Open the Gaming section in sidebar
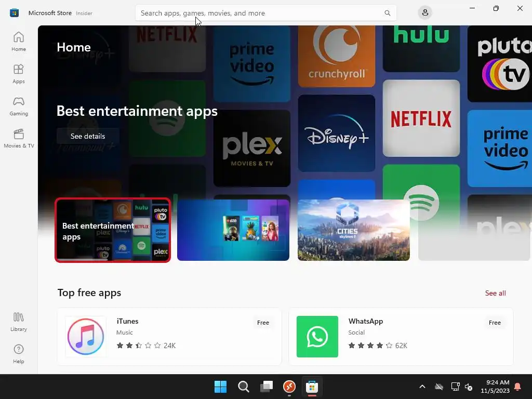Image resolution: width=532 pixels, height=399 pixels. click(x=19, y=106)
